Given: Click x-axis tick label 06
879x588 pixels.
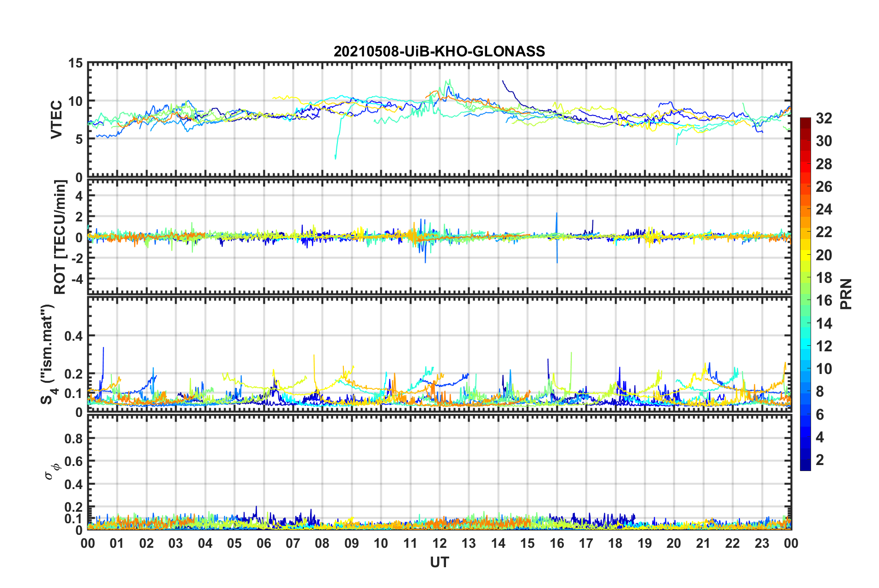Looking at the screenshot, I should [263, 543].
